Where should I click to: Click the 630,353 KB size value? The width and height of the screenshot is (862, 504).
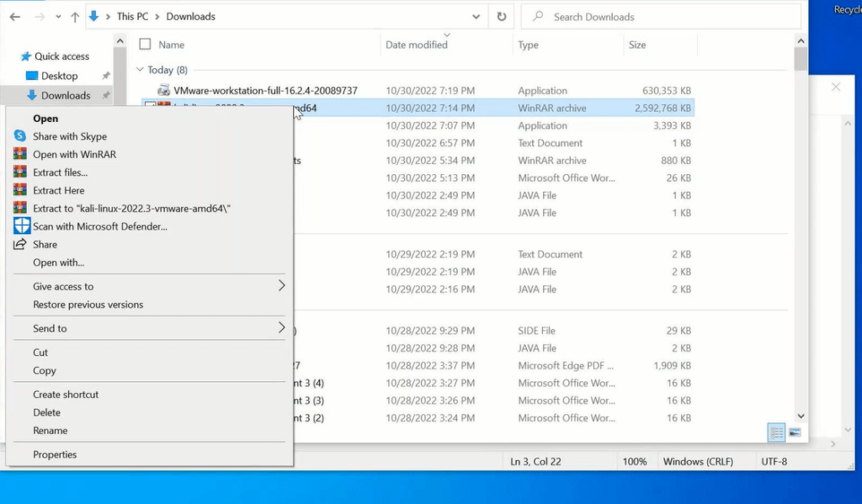click(x=667, y=91)
